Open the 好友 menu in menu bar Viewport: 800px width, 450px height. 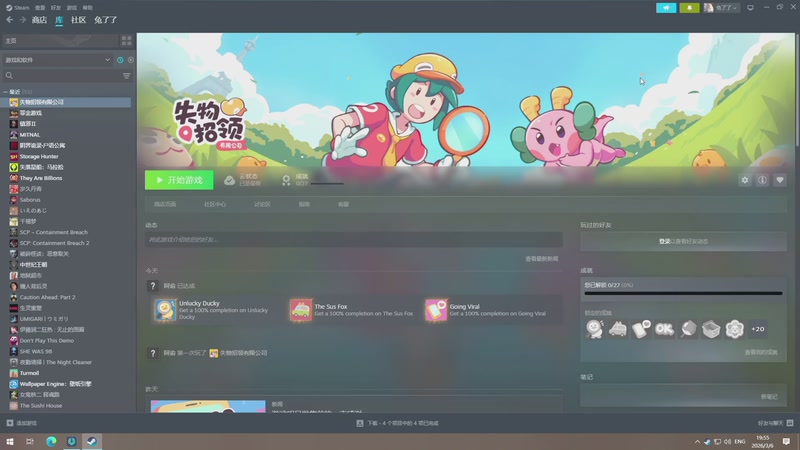pos(56,8)
